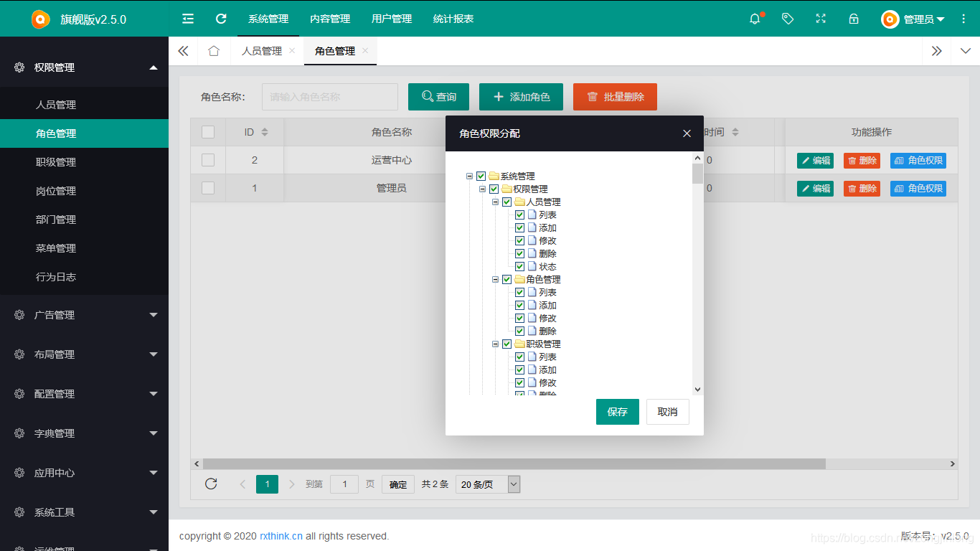Select the table header select-all checkbox
Screen dimensions: 980x551
(x=208, y=132)
